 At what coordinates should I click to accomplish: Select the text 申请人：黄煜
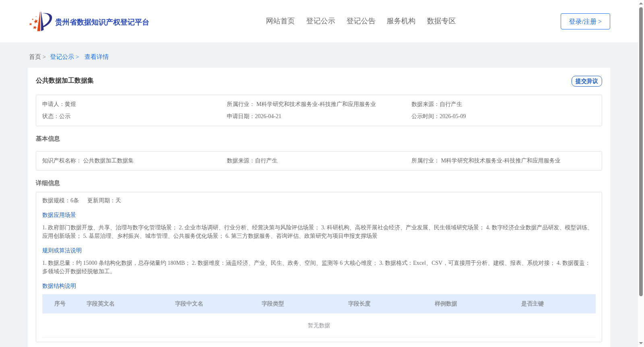point(59,104)
